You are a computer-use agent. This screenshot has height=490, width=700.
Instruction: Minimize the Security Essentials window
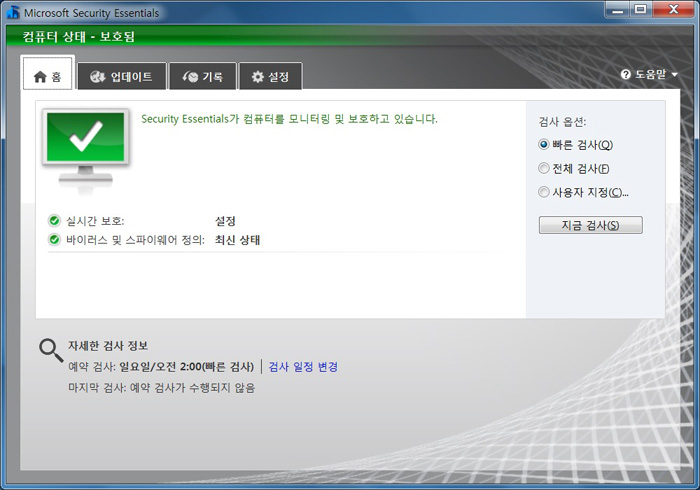coord(615,10)
